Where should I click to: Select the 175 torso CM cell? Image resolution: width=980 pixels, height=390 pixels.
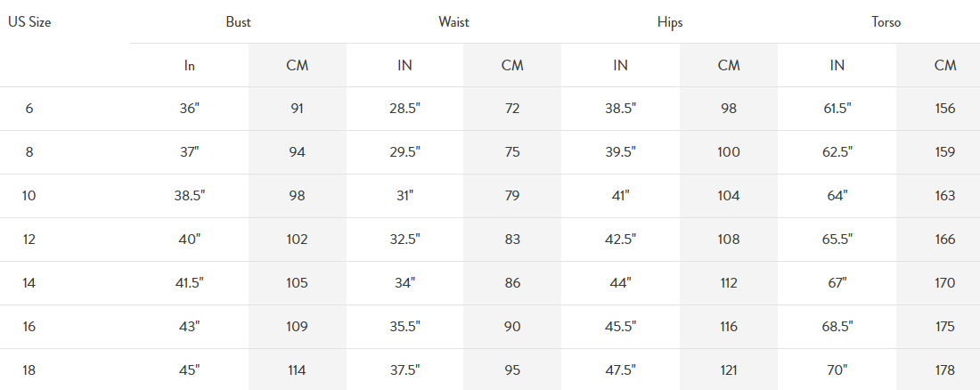pos(945,326)
